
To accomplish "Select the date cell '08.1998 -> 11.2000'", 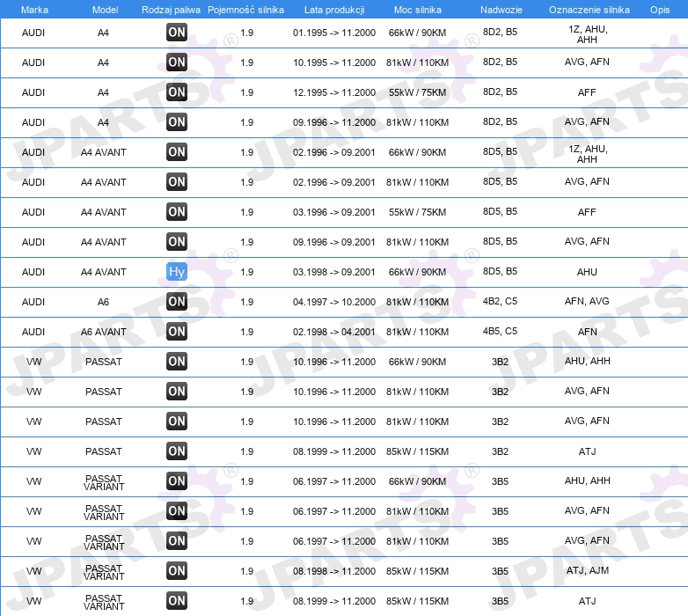I will click(334, 571).
